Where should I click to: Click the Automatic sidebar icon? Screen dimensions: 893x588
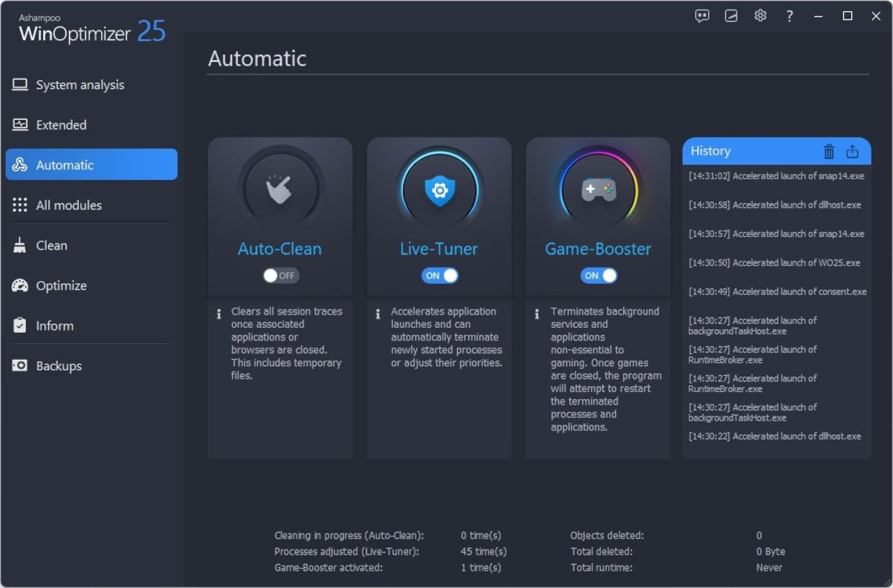click(x=20, y=165)
